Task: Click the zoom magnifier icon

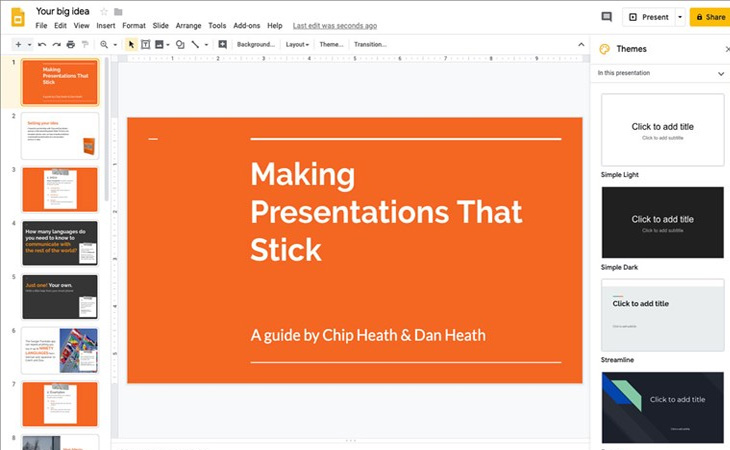Action: pos(104,45)
